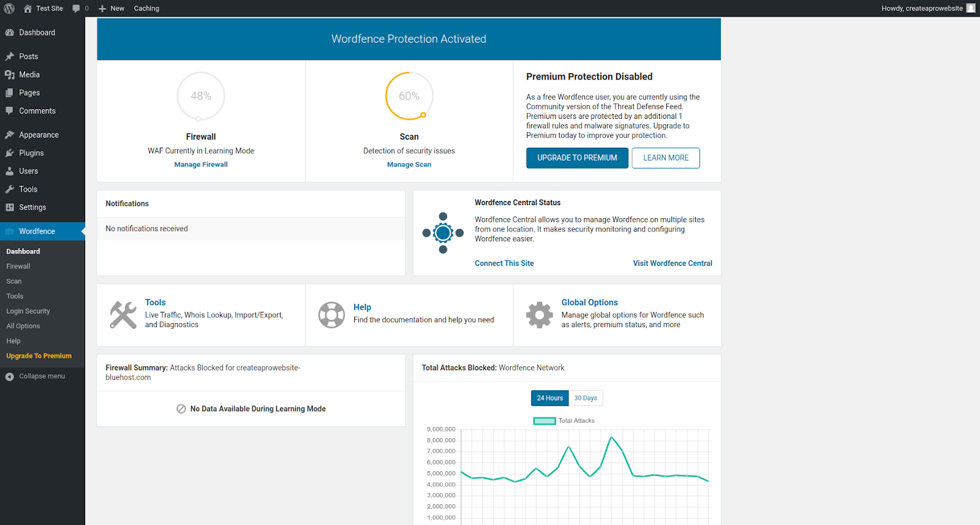
Task: Open the Caching menu in admin bar
Action: point(146,9)
